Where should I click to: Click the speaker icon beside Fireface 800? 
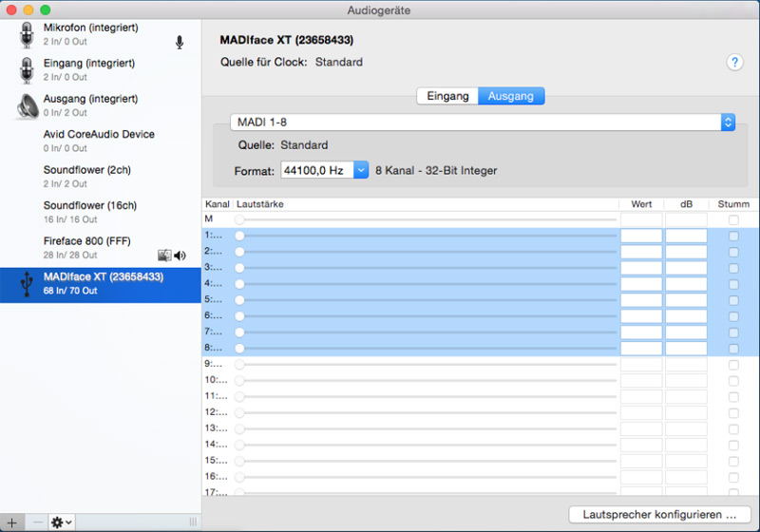tap(180, 256)
